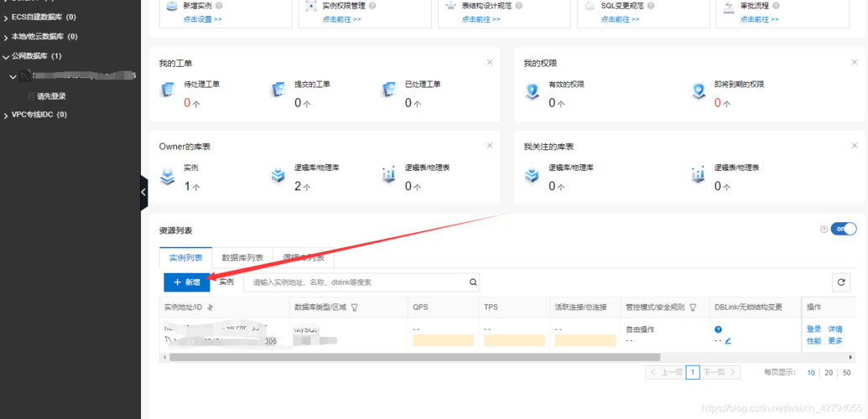
Task: Click the 新增 button
Action: point(187,282)
